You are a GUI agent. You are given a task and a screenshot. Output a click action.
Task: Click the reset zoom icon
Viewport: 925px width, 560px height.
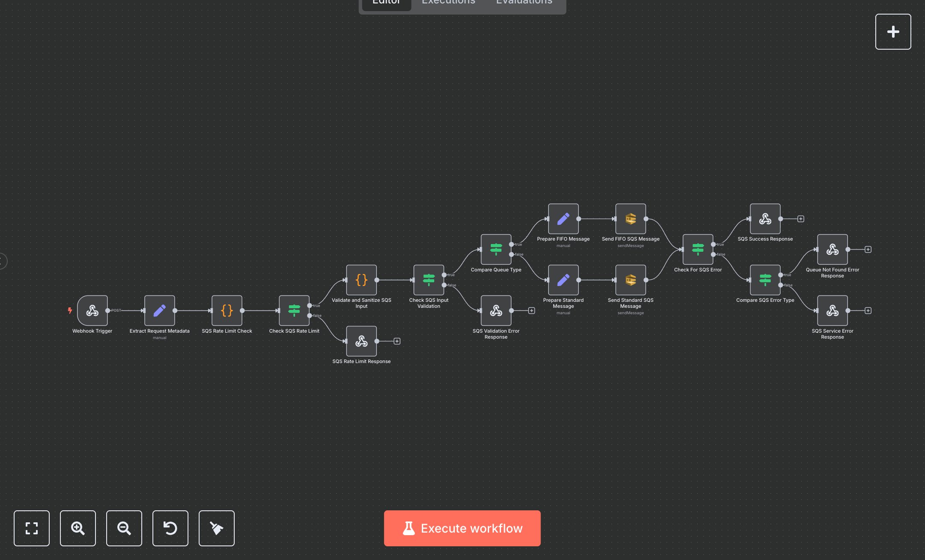pyautogui.click(x=170, y=528)
